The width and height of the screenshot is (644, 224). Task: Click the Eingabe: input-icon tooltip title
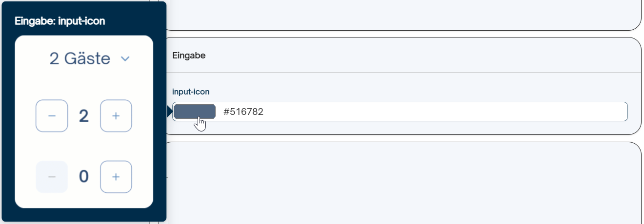(60, 21)
